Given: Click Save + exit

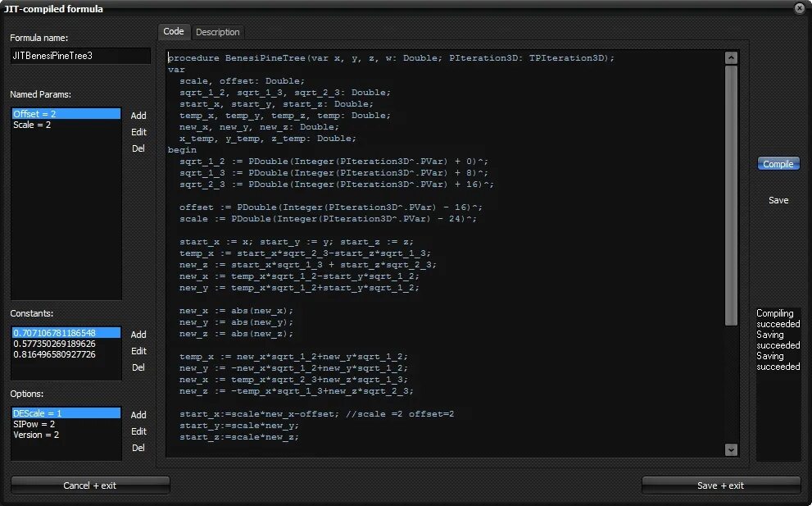Looking at the screenshot, I should coord(720,485).
